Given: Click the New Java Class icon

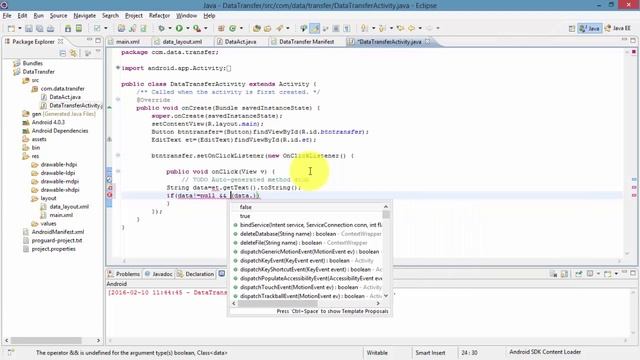Looking at the screenshot, I should point(232,28).
